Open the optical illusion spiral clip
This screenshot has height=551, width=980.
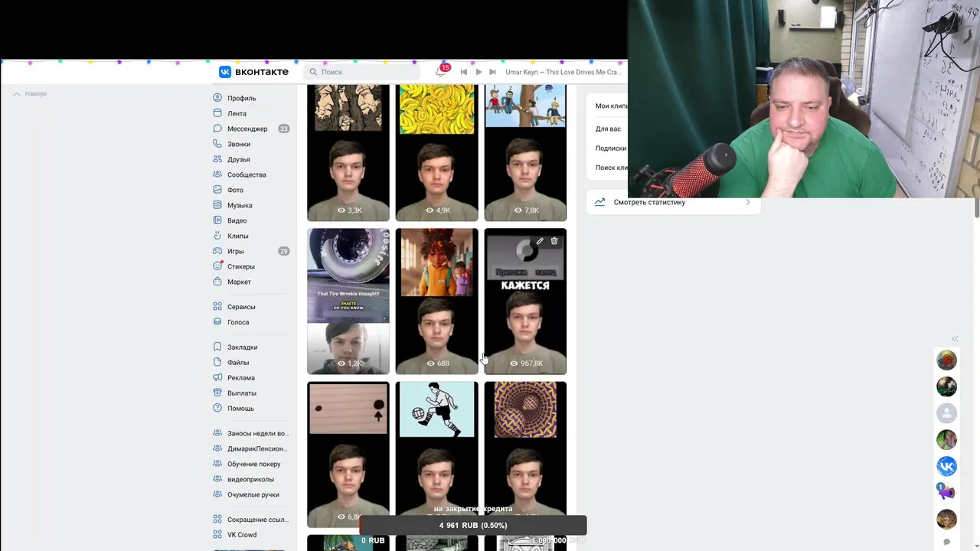(x=525, y=455)
